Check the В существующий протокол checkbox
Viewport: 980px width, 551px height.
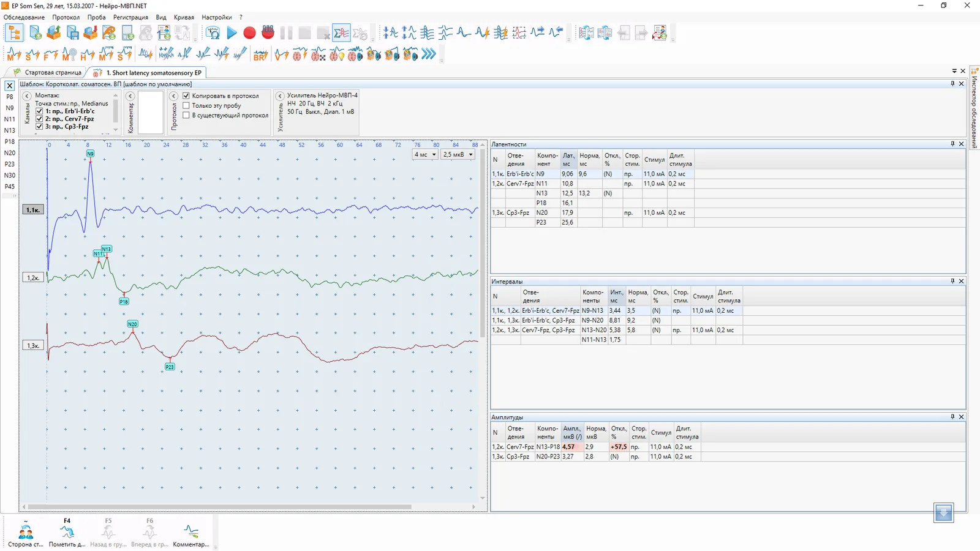(186, 115)
